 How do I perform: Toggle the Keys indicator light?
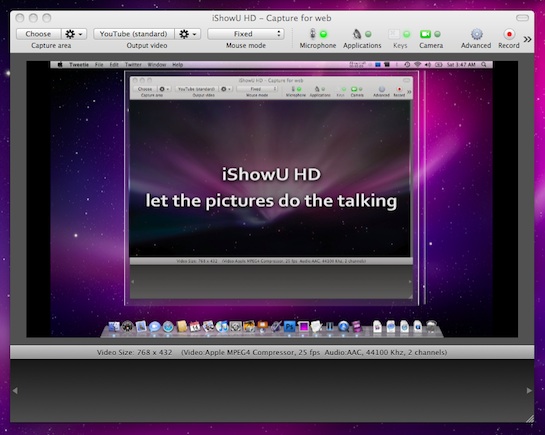[x=406, y=34]
